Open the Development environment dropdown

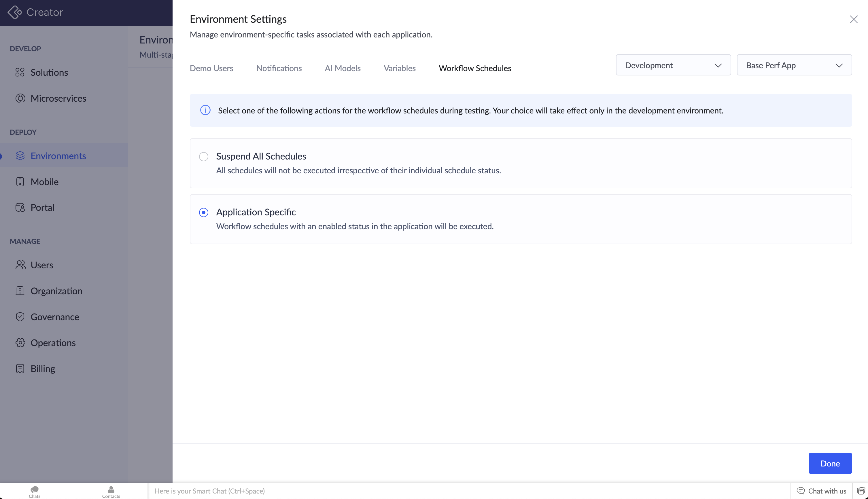(x=673, y=65)
